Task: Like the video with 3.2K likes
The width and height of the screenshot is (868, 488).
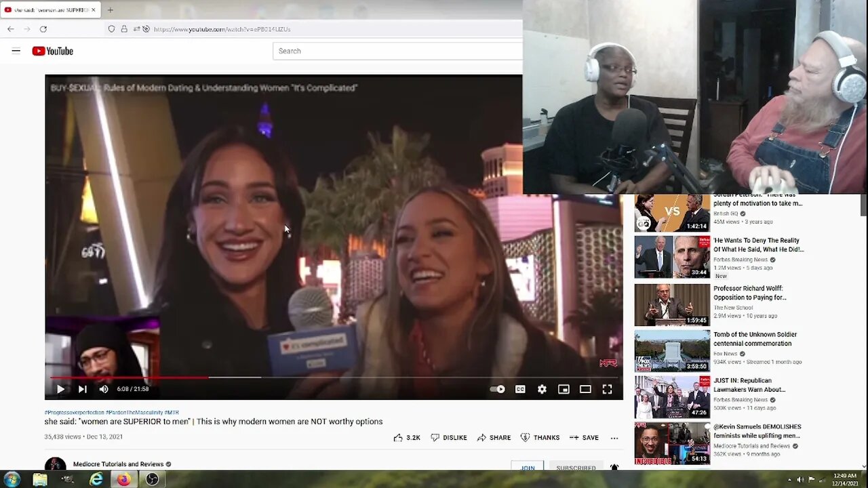Action: point(407,438)
